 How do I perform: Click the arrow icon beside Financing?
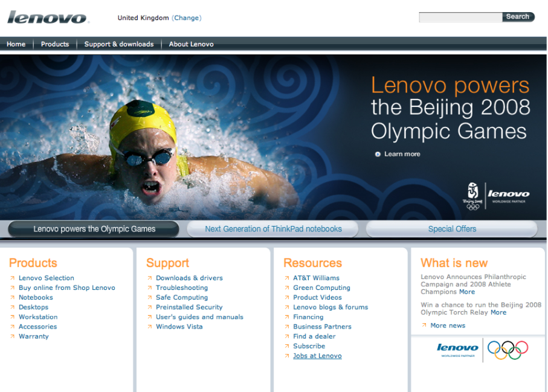point(287,317)
